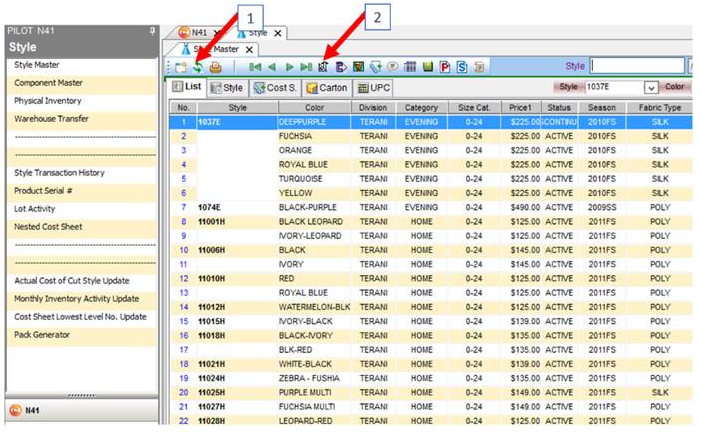Click the Print icon in toolbar
The height and width of the screenshot is (433, 701).
point(215,67)
